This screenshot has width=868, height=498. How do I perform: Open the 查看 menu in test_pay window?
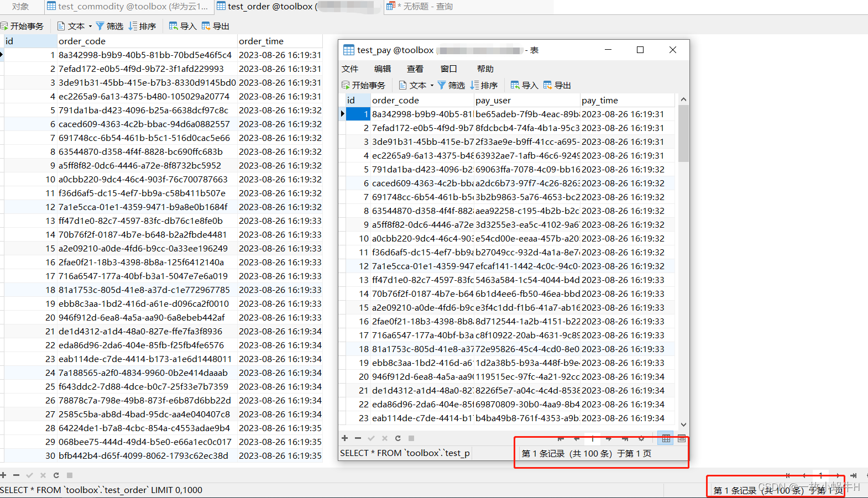point(415,69)
